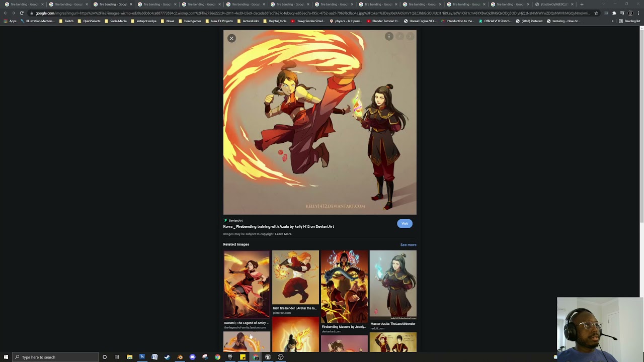Close the image preview with the X button
Viewport: 644px width, 362px height.
pyautogui.click(x=231, y=38)
